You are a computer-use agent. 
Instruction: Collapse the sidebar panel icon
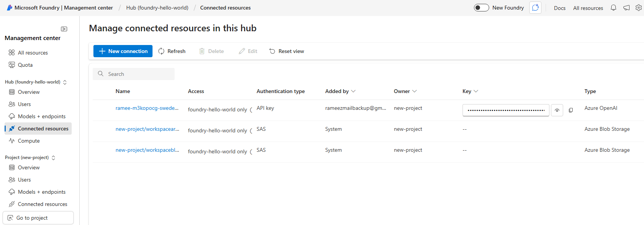point(64,29)
